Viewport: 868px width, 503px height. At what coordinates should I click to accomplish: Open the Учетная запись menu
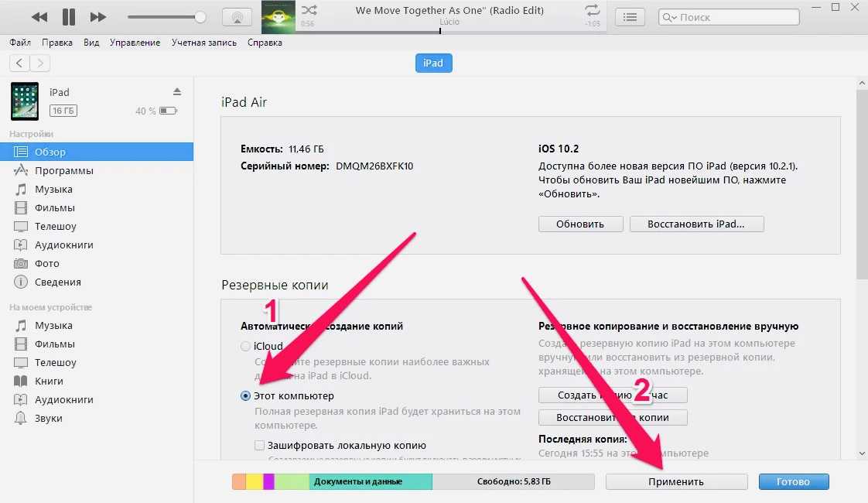pyautogui.click(x=204, y=43)
